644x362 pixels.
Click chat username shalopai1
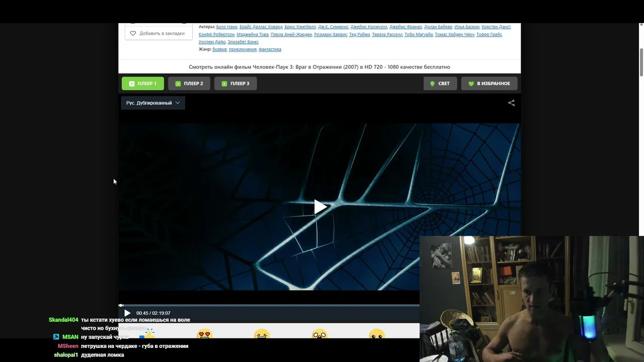[x=66, y=354]
